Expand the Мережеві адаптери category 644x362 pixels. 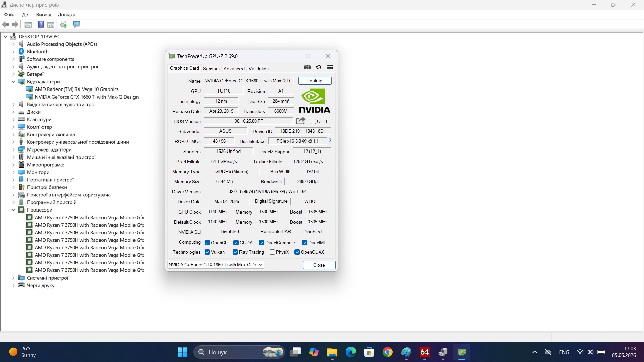tap(13, 149)
